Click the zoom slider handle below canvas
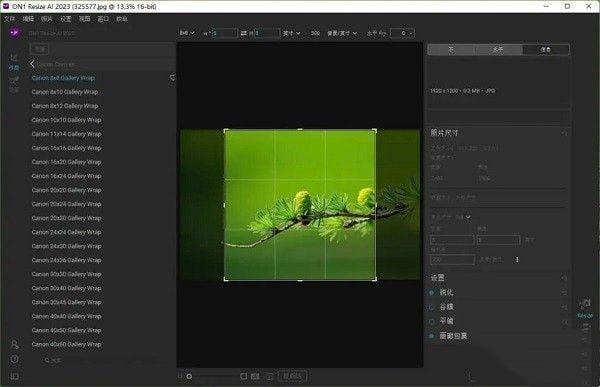The width and height of the screenshot is (600, 387). (189, 376)
